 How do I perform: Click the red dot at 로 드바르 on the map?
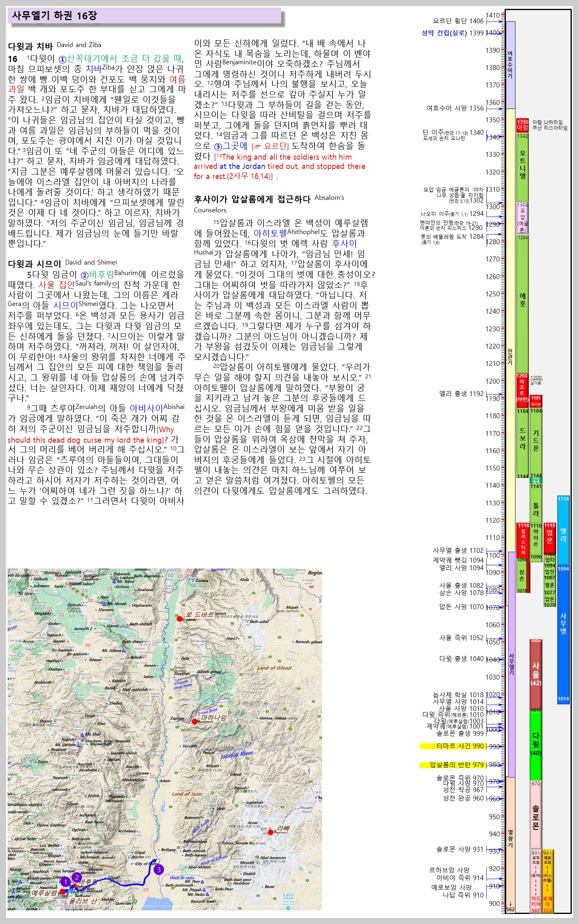point(180,618)
